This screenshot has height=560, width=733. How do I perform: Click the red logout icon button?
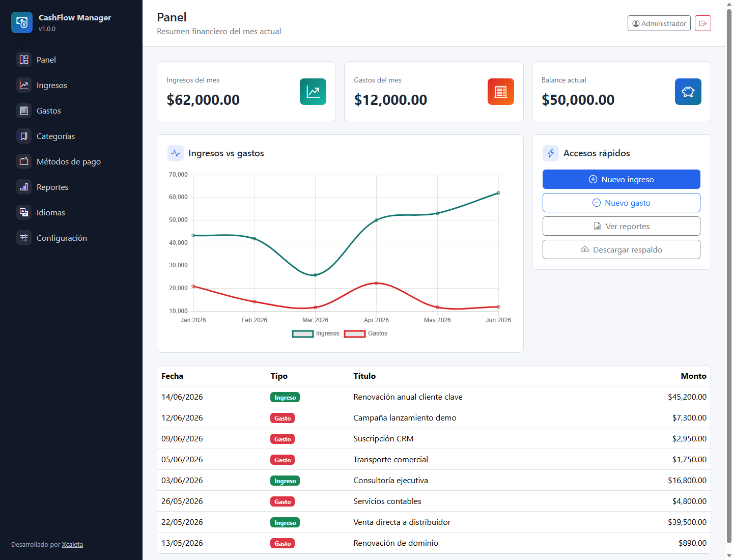tap(703, 23)
